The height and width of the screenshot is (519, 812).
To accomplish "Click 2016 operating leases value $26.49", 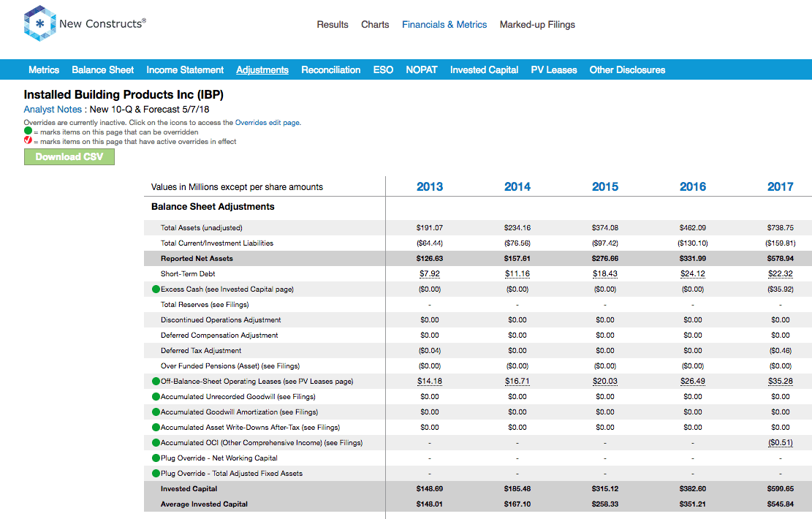I will point(693,382).
